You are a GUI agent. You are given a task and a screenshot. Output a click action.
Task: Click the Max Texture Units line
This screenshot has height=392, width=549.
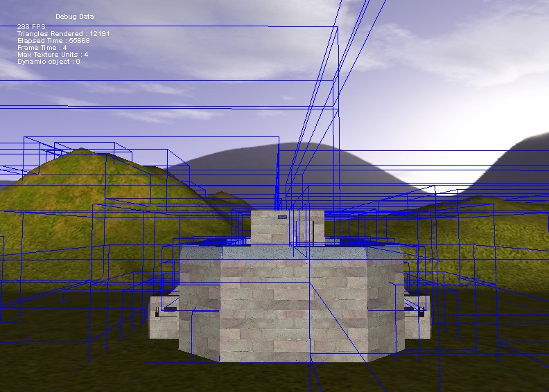coord(53,55)
